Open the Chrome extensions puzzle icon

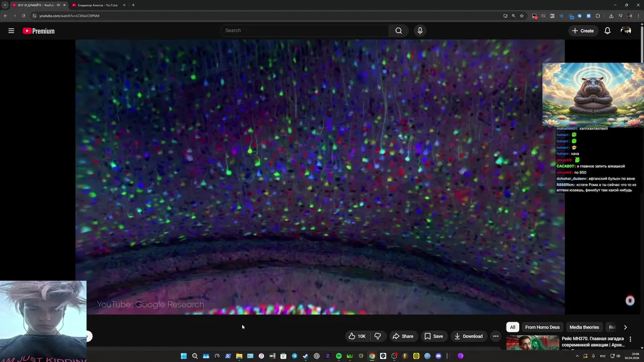tap(598, 16)
